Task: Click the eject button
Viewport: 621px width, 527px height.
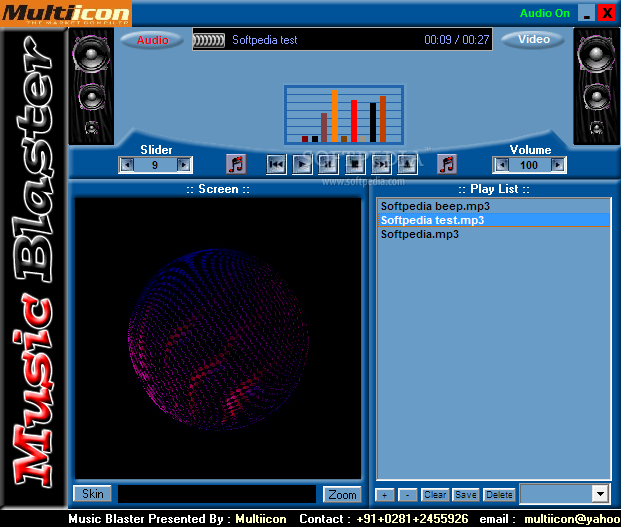Action: pyautogui.click(x=407, y=164)
